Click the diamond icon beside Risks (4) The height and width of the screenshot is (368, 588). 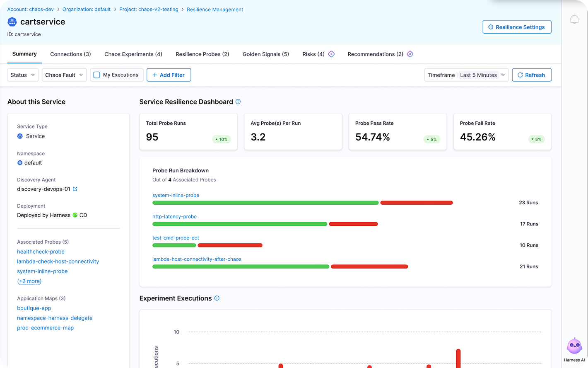click(x=331, y=54)
